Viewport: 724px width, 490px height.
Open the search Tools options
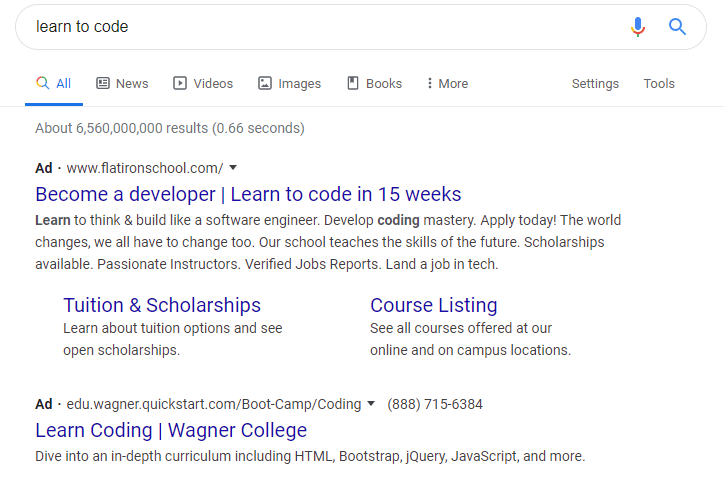click(659, 84)
